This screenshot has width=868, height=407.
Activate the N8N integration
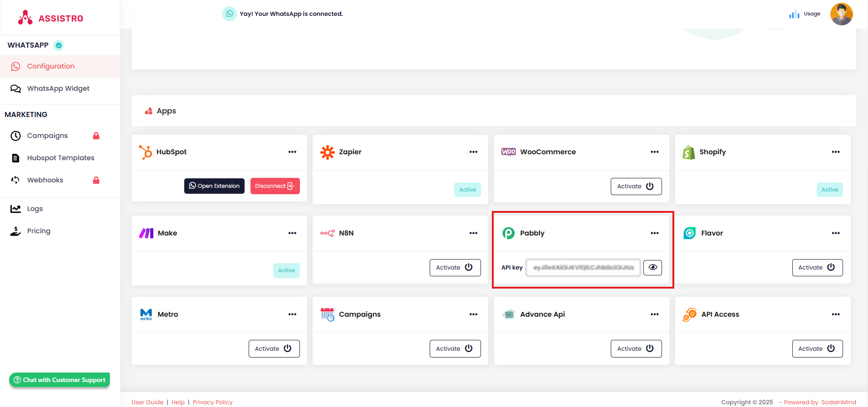[455, 268]
